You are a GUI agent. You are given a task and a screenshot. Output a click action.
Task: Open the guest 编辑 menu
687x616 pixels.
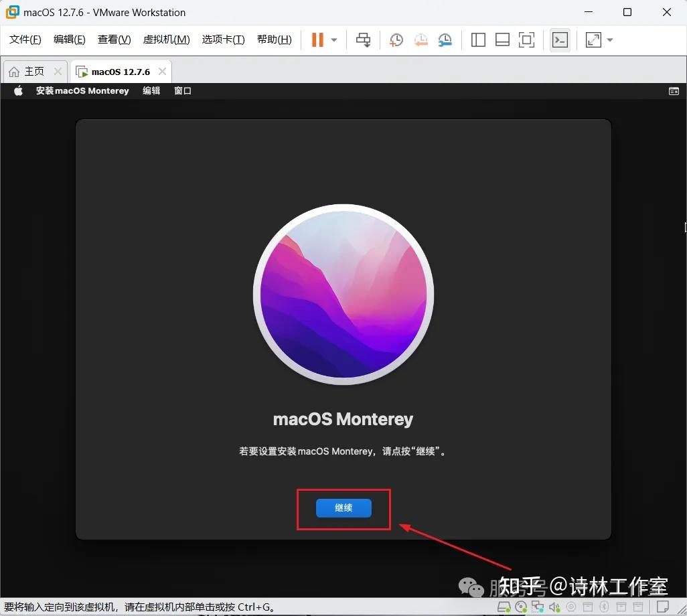tap(151, 90)
